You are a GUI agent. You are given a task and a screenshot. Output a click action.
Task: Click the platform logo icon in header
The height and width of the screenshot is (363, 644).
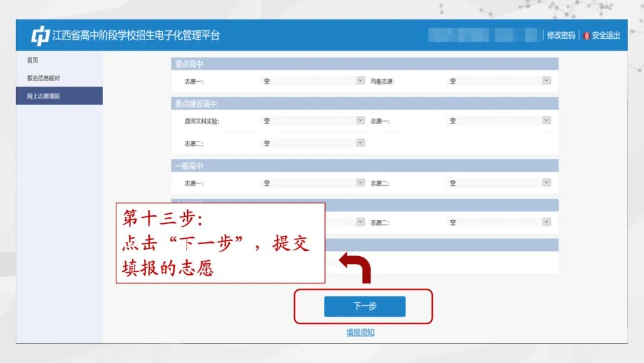tap(40, 36)
